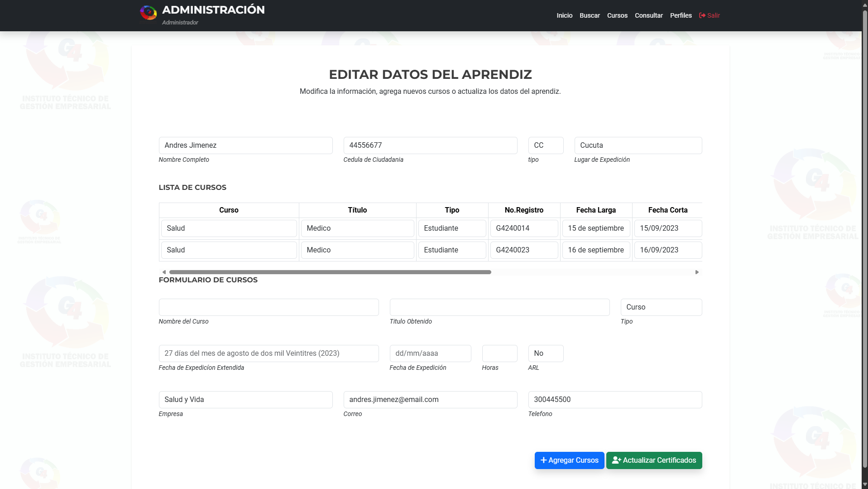Select the Correo field with andres.jimenez@email.com

[430, 399]
